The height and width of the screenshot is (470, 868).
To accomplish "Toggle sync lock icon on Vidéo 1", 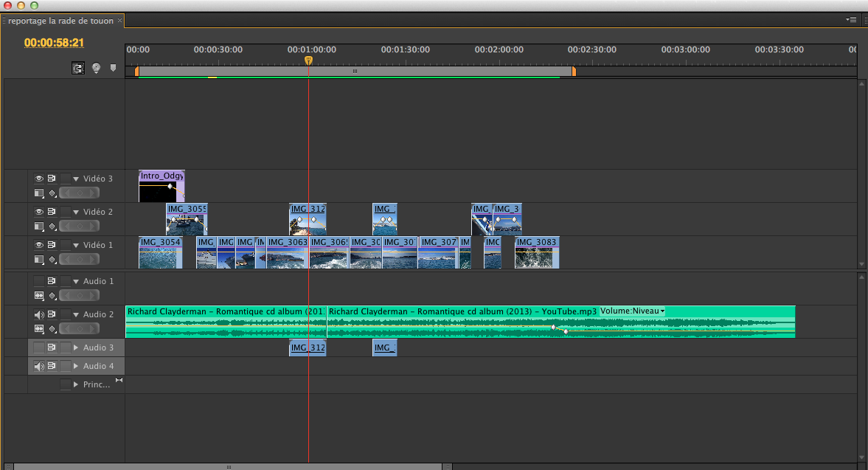I will click(x=52, y=245).
